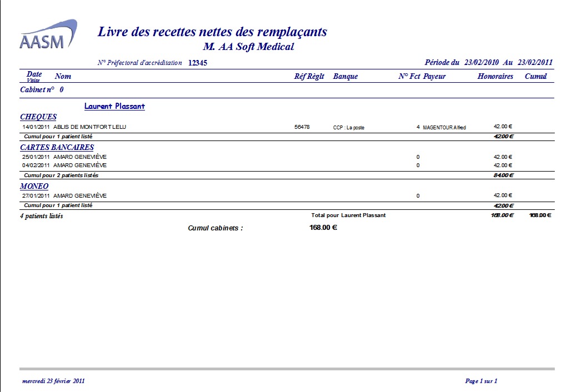Click the "Banque" column header
The height and width of the screenshot is (392, 566).
point(345,76)
